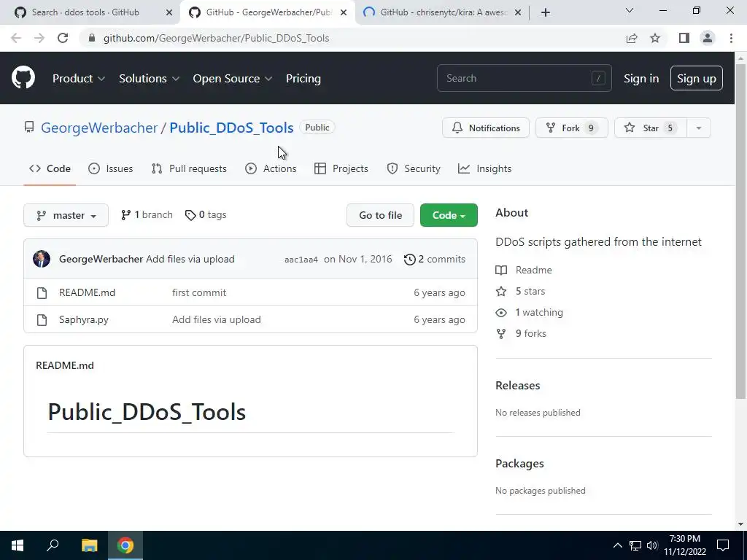747x560 pixels.
Task: Star the repository
Action: click(651, 128)
